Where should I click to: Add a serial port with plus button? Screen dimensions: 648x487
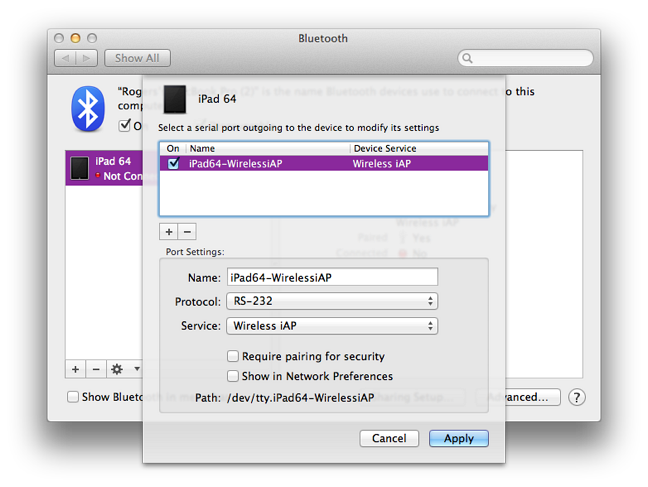click(x=169, y=232)
